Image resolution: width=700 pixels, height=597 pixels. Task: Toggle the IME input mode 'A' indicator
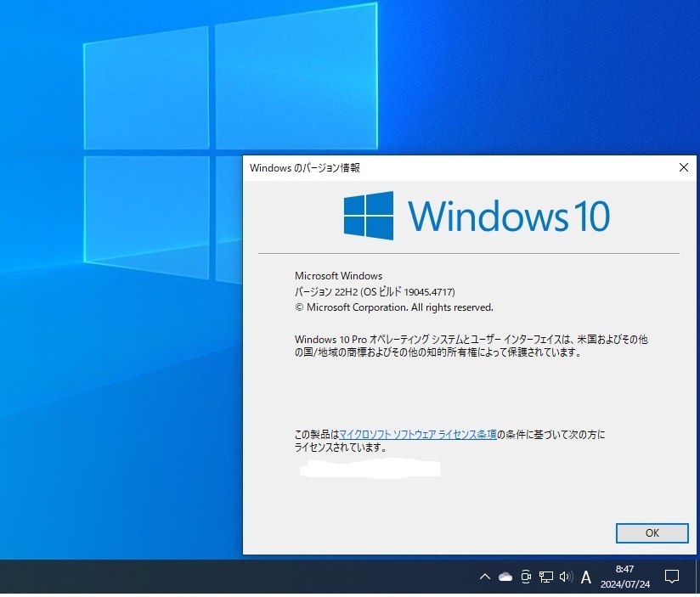(x=586, y=577)
